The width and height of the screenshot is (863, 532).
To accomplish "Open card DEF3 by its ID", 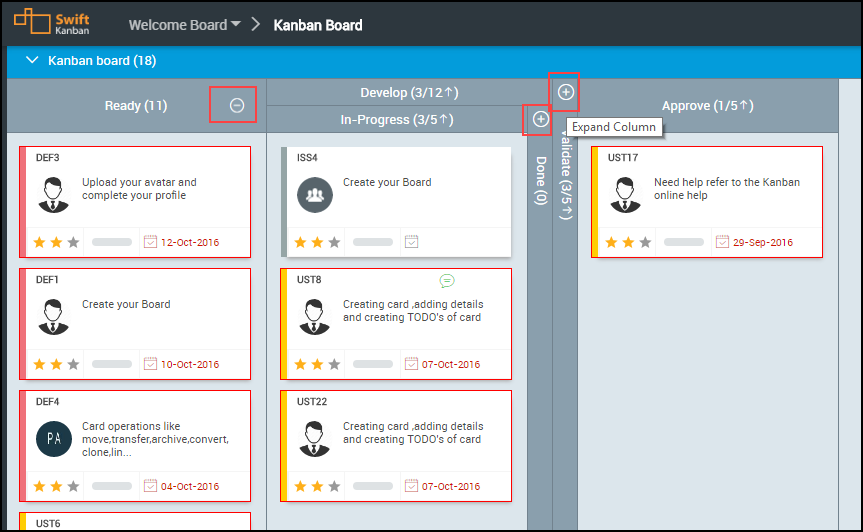I will (x=47, y=158).
